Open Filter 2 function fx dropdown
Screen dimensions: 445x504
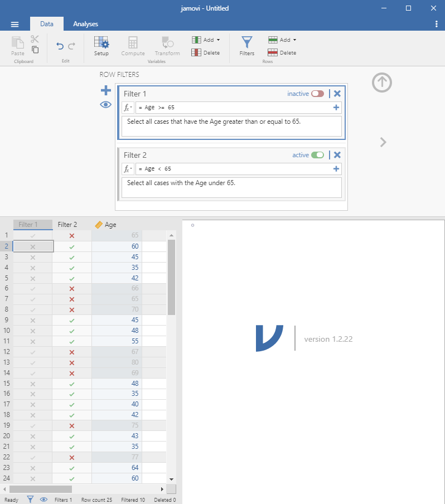[128, 169]
